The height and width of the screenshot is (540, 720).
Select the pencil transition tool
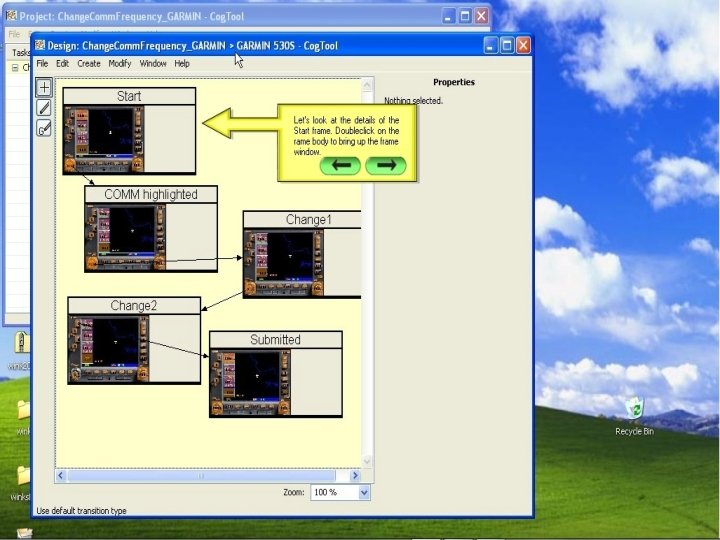coord(44,108)
